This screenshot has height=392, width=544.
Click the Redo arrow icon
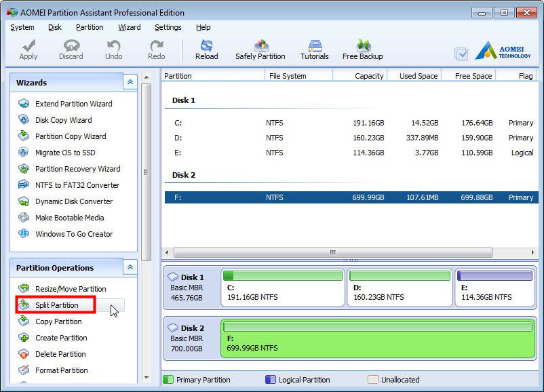pos(157,45)
